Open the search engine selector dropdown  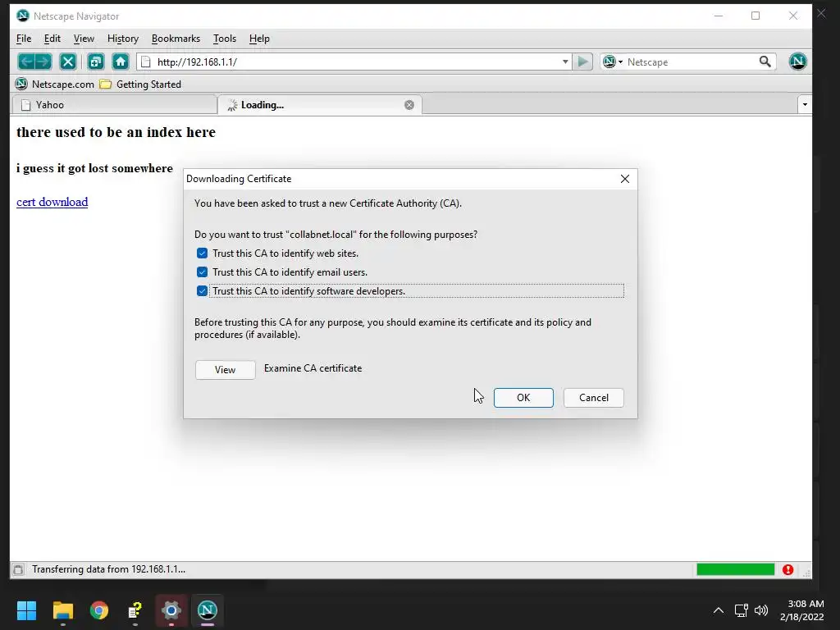click(612, 62)
